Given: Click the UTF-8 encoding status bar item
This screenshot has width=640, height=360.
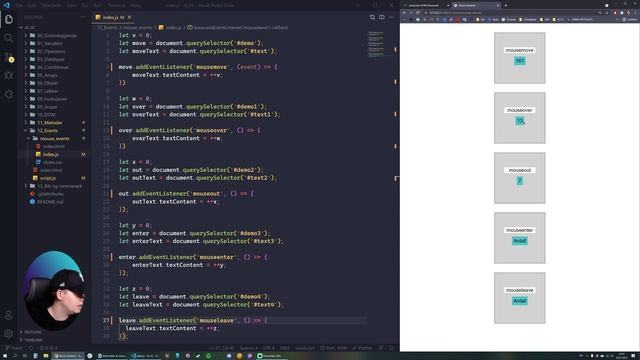Looking at the screenshot, I should point(269,348).
